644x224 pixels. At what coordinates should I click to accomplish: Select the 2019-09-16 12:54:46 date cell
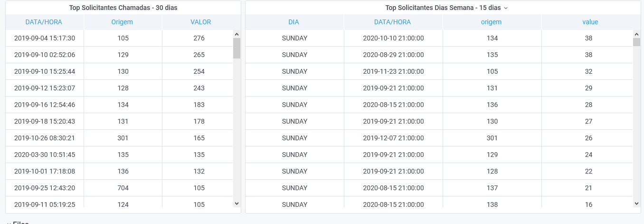click(45, 105)
